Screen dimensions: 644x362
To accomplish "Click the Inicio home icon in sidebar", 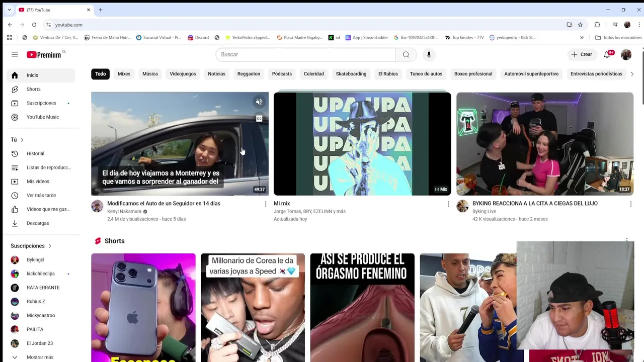I will click(15, 75).
